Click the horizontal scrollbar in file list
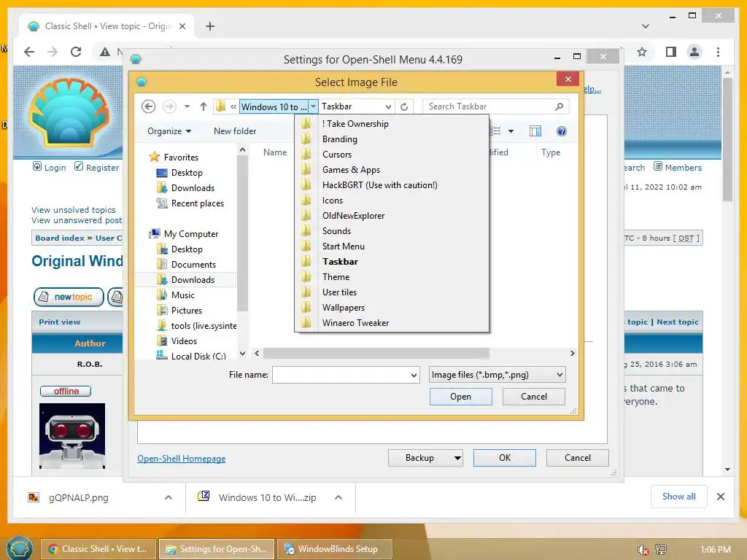This screenshot has width=747, height=560. 376,354
